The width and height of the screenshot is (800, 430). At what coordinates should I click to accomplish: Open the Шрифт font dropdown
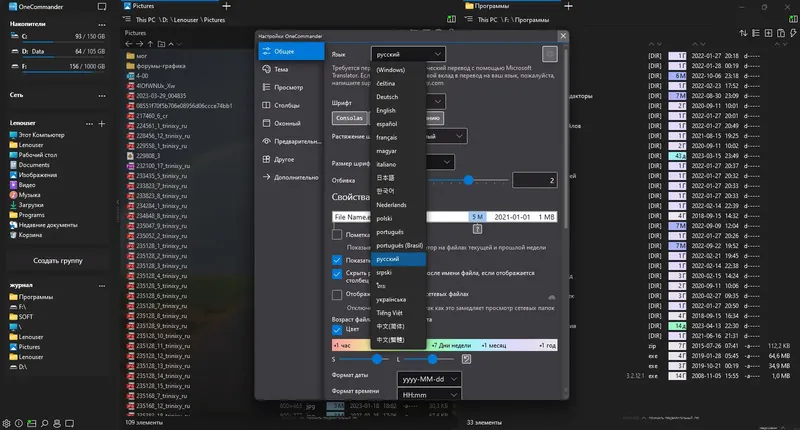coord(436,102)
